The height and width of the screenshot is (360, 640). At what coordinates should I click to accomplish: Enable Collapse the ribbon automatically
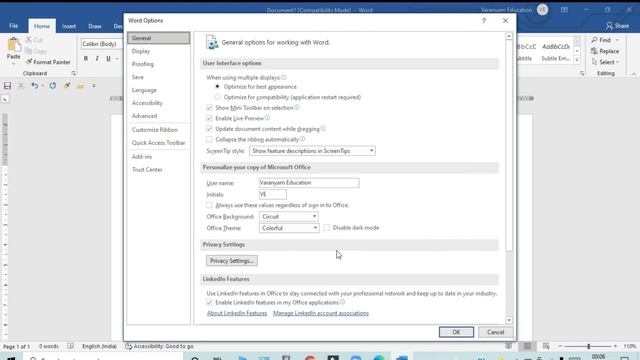click(x=209, y=140)
